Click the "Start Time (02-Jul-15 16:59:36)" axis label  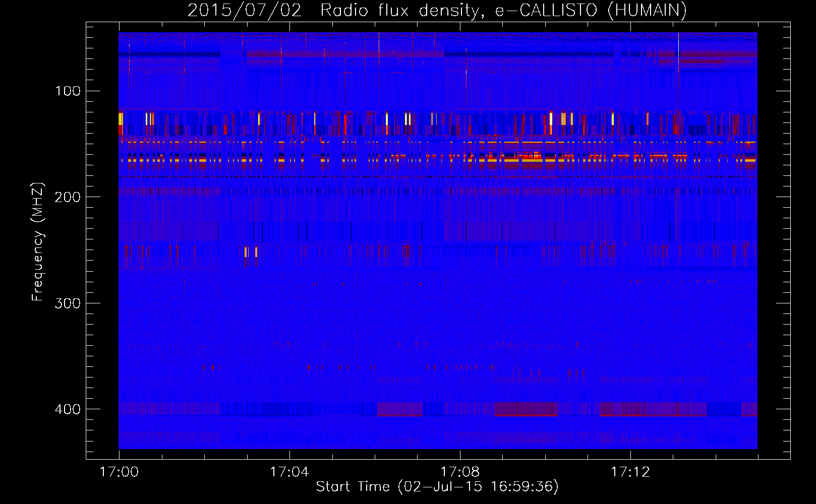point(437,487)
